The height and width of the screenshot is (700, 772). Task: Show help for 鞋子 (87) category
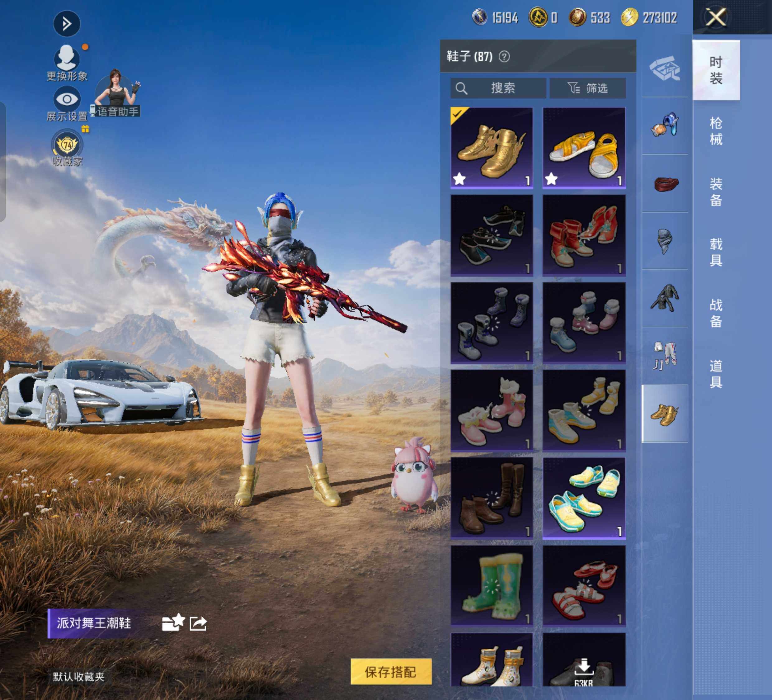[504, 57]
